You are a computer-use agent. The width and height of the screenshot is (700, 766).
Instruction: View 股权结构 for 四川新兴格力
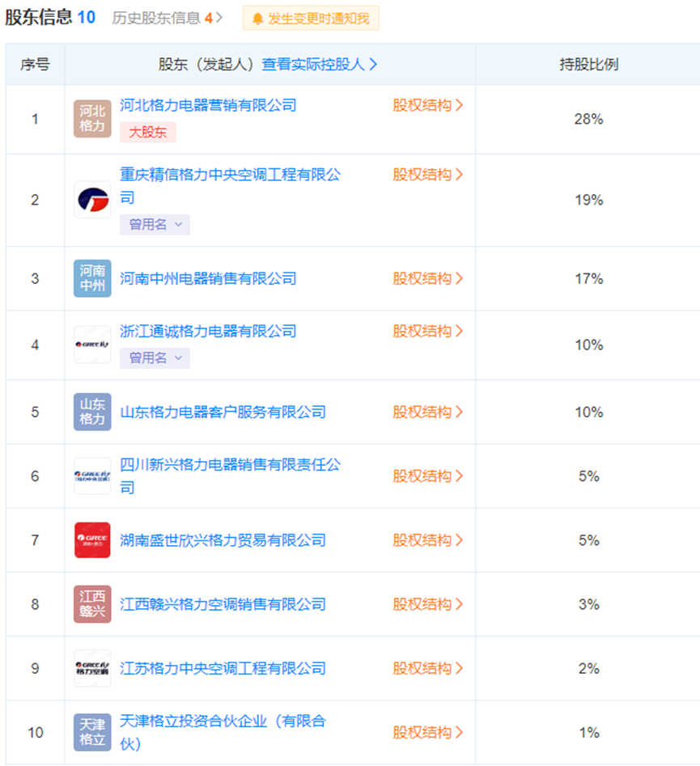click(x=428, y=476)
